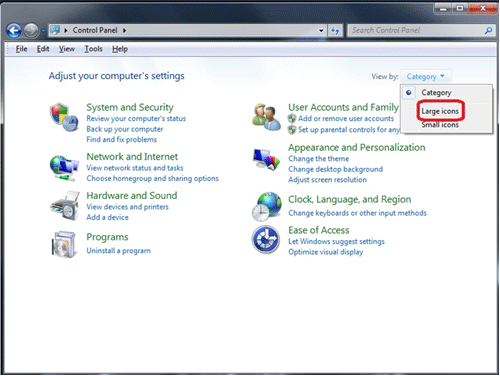Click the User Accounts people icon

coord(266,117)
